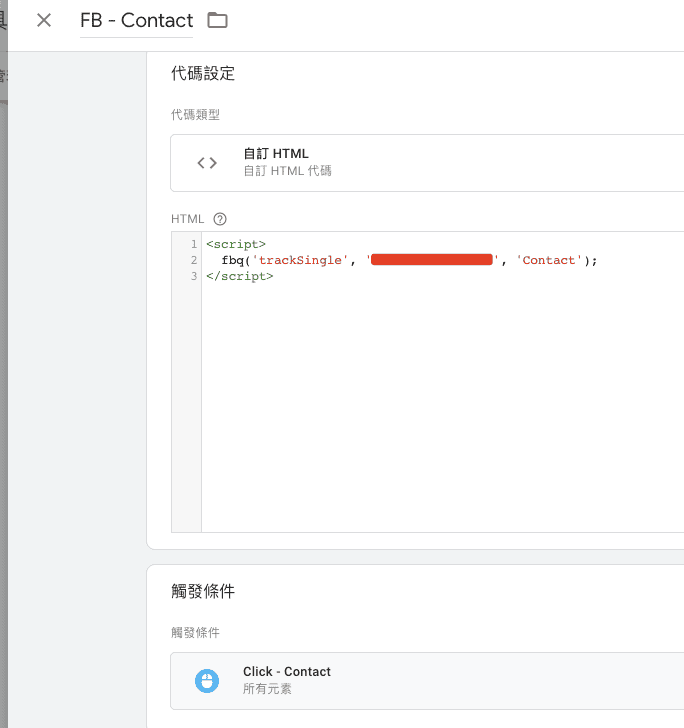Click the redacted pixel ID in code

click(x=433, y=260)
